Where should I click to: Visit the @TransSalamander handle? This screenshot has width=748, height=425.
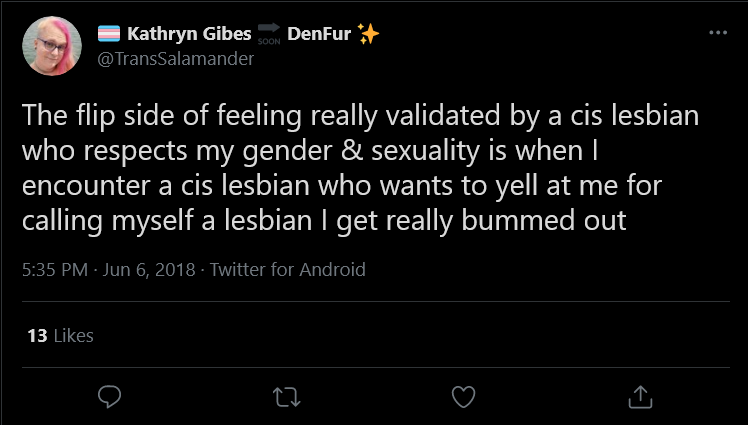tap(176, 59)
